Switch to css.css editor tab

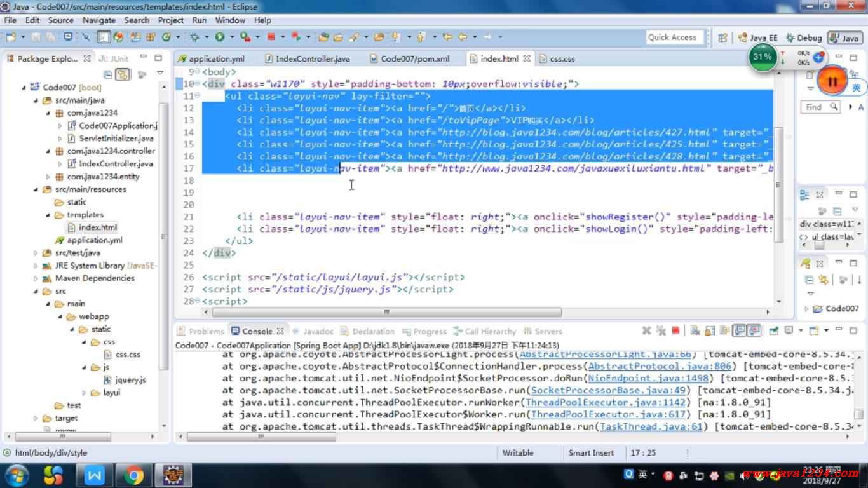[557, 58]
